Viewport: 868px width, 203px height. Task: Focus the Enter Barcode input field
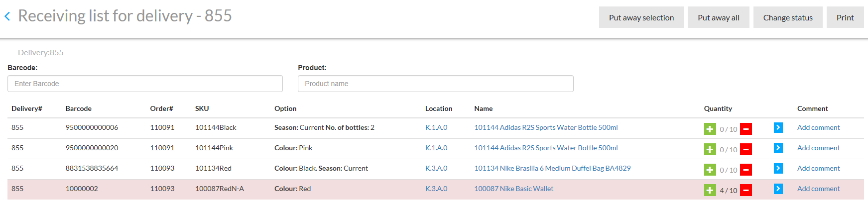(x=145, y=84)
